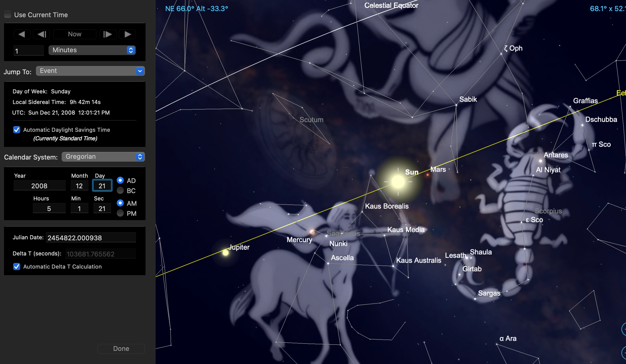
Task: Open the Gregorian calendar system dropdown
Action: [x=103, y=157]
